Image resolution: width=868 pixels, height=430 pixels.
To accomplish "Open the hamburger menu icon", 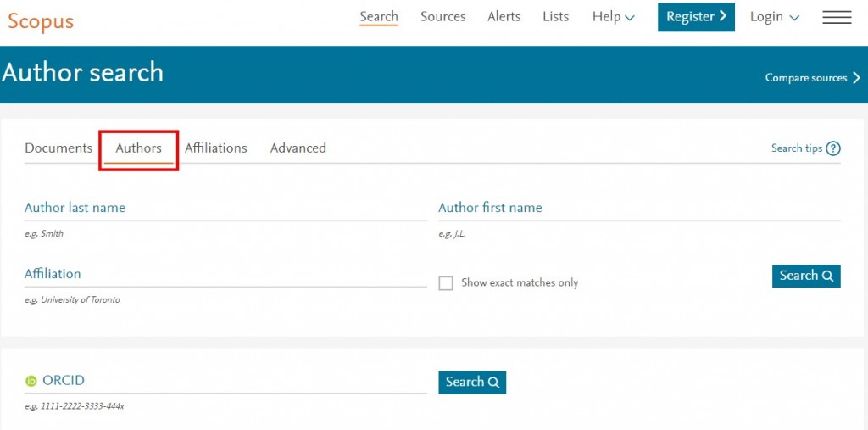I will click(837, 17).
